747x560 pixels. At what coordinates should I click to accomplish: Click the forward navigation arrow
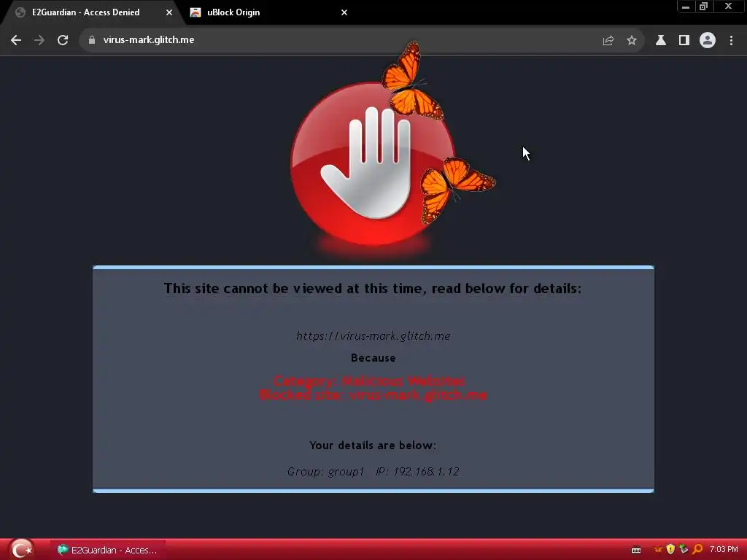point(39,41)
